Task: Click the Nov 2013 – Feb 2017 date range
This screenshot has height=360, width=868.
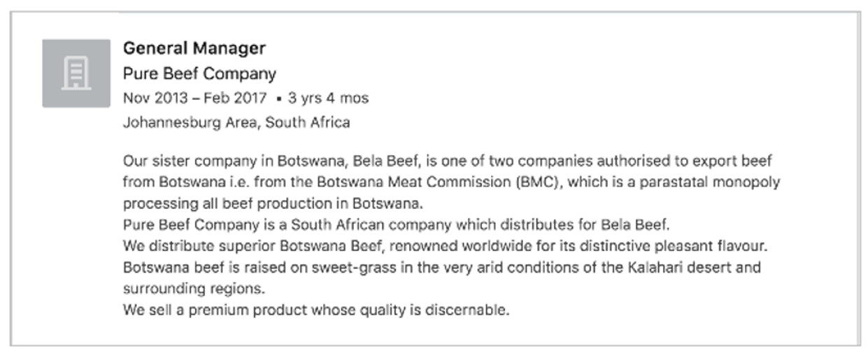Action: (194, 98)
